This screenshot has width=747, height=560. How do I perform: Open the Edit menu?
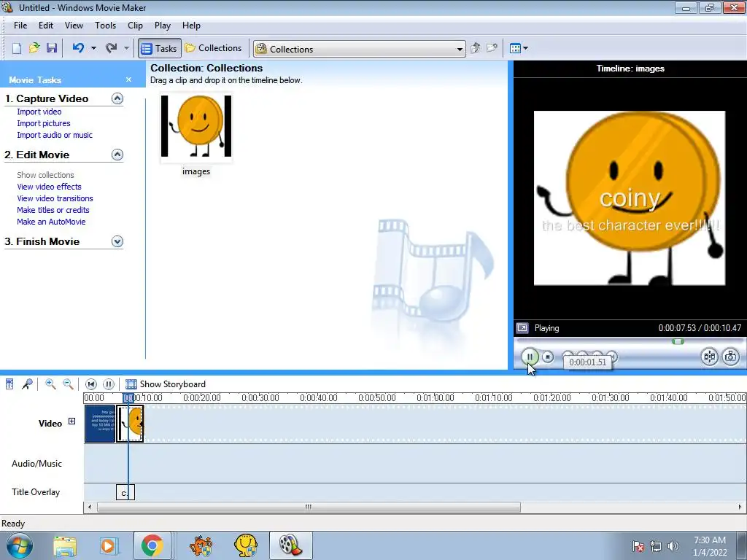[46, 26]
